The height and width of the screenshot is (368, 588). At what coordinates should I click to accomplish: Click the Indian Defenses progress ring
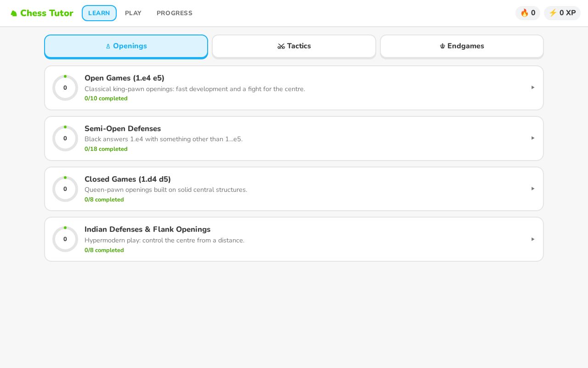(x=65, y=239)
